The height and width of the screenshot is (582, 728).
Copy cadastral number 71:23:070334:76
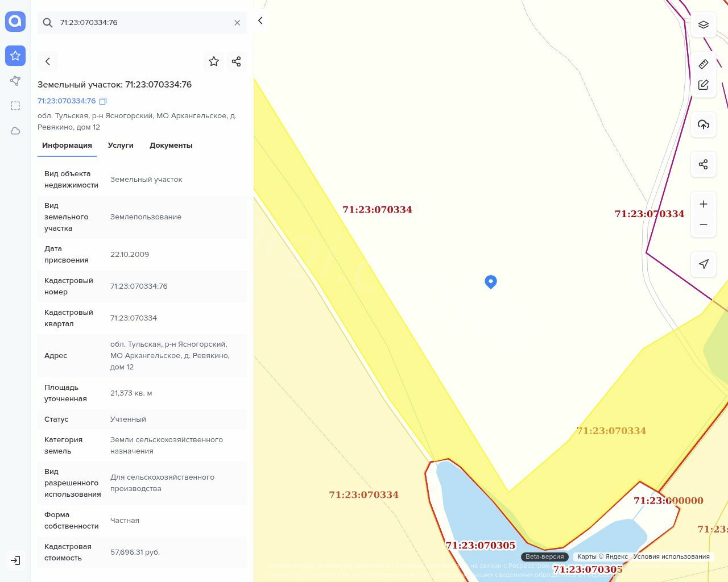(x=103, y=101)
